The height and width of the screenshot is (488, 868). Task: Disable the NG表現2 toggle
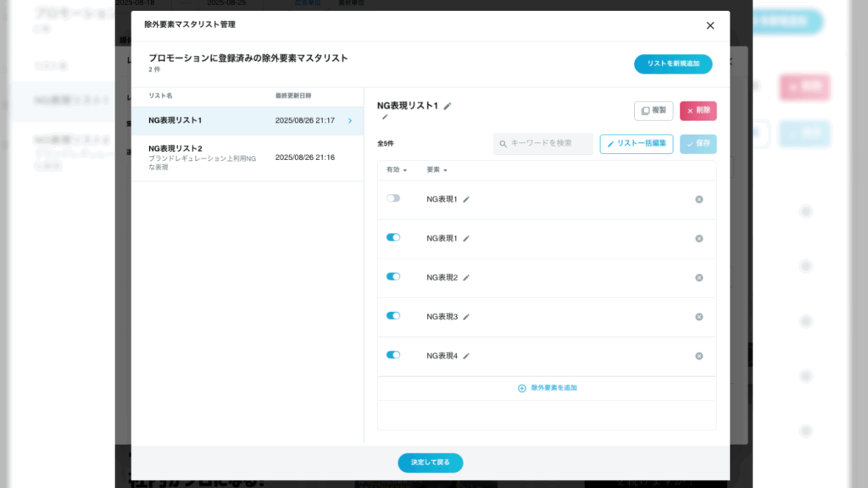click(x=393, y=276)
